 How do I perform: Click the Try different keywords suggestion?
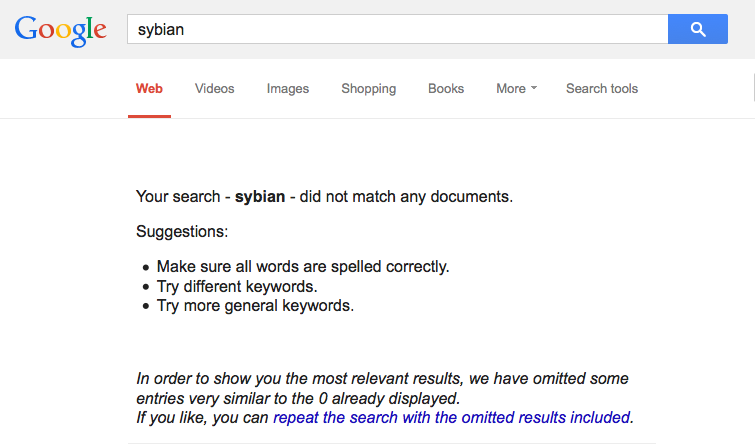point(237,287)
